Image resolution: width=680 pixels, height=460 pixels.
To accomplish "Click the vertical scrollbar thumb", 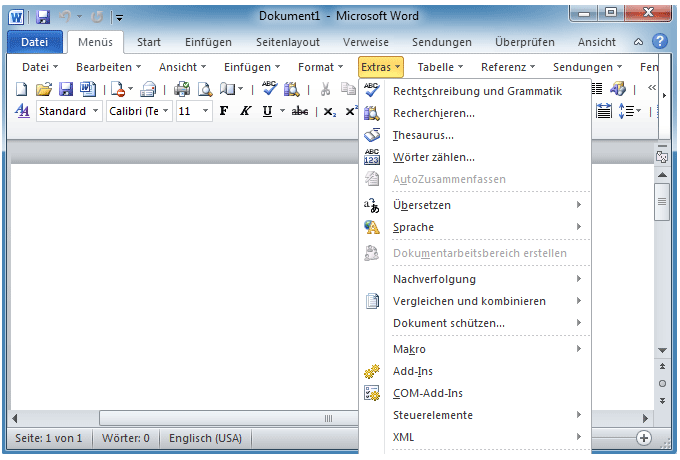I will (x=662, y=202).
